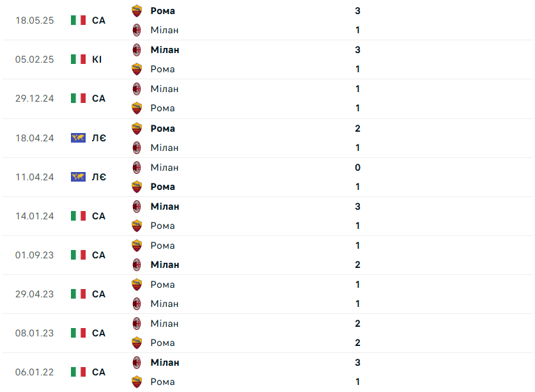Screen dimensions: 535x392
Task: Select the Рома name in the 29.04.23 match
Action: click(x=162, y=285)
